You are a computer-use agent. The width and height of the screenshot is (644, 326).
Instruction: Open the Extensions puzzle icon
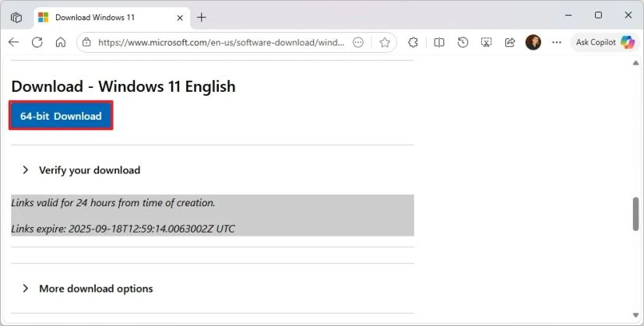click(x=413, y=43)
